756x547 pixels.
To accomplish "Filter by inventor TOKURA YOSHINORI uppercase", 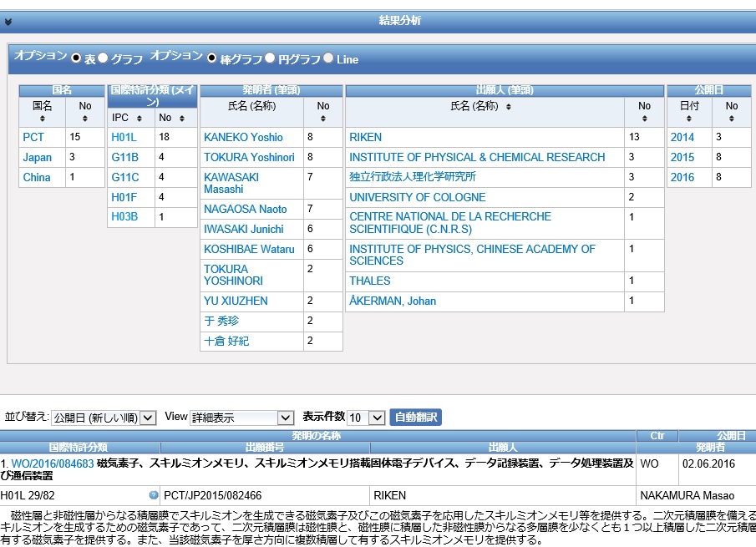I will pos(233,275).
